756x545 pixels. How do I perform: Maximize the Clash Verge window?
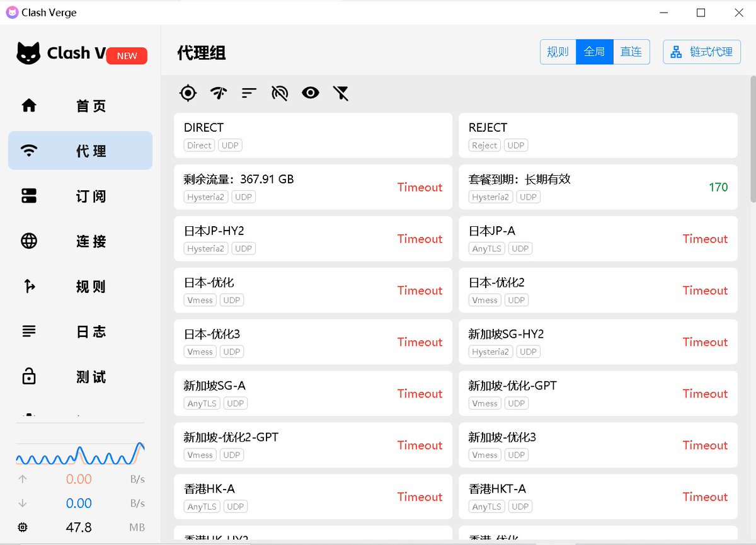tap(701, 13)
